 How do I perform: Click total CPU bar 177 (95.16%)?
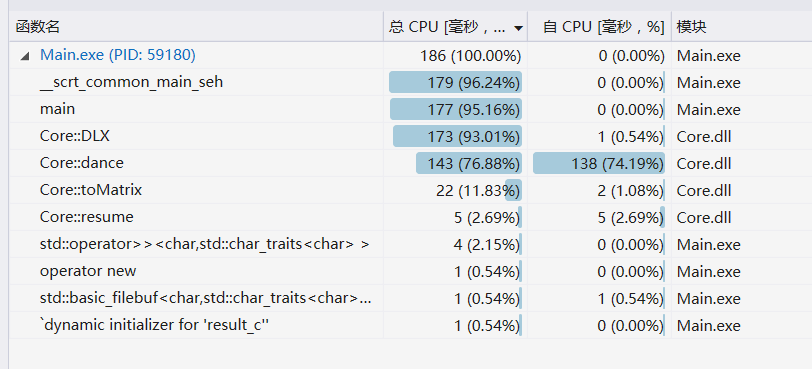[456, 110]
